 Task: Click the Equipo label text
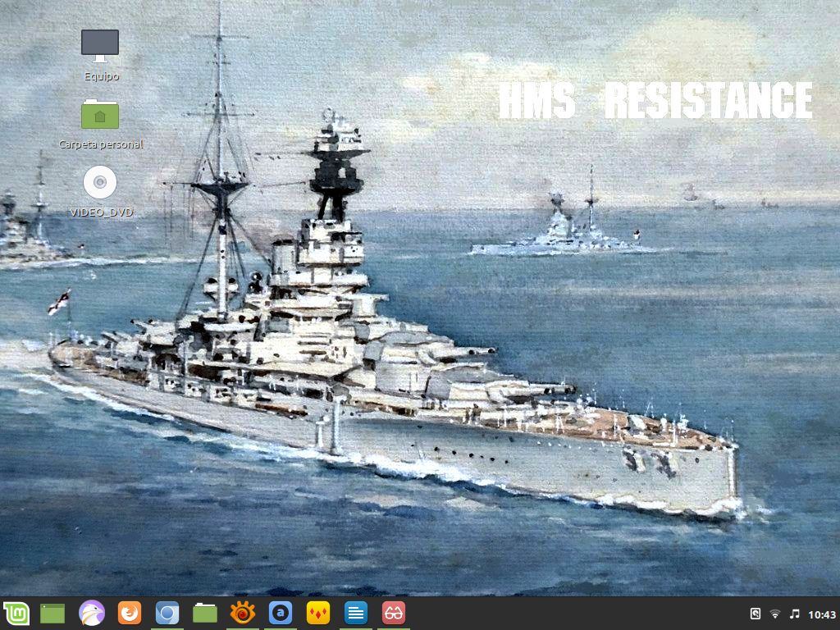(101, 76)
